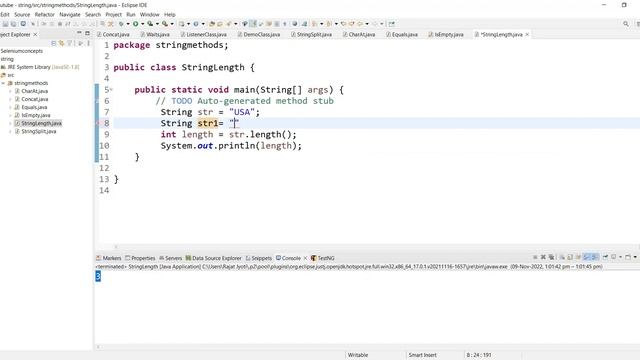Open the Project Explorer view menu dots
Viewport: 640px width, 360px height.
point(88,43)
